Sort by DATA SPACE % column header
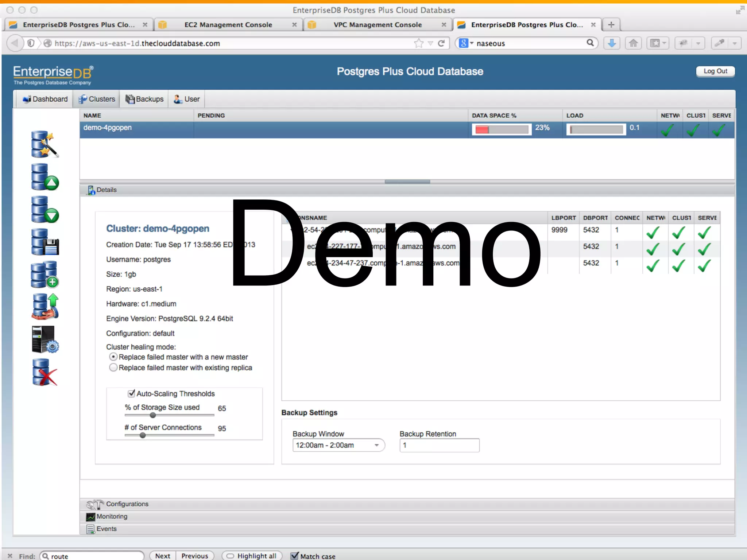Viewport: 747px width, 560px height. coord(515,116)
